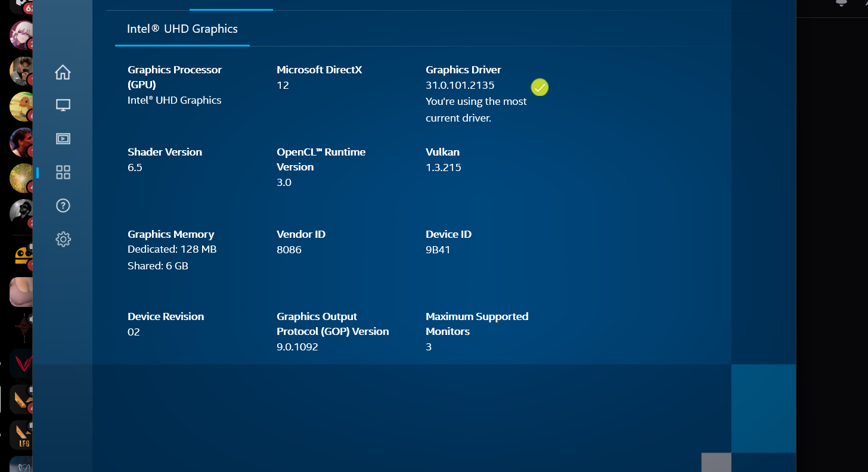Image resolution: width=868 pixels, height=472 pixels.
Task: Click the Vendor ID heading
Action: tap(301, 234)
